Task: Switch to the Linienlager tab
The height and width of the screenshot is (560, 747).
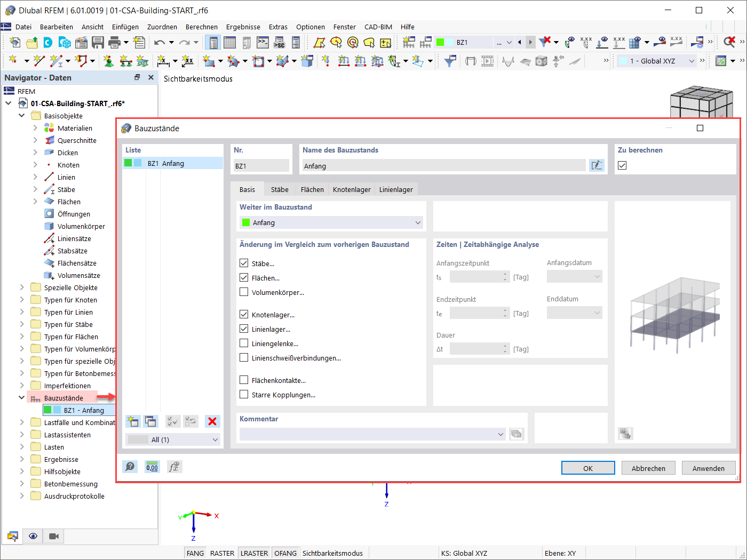Action: [x=396, y=189]
